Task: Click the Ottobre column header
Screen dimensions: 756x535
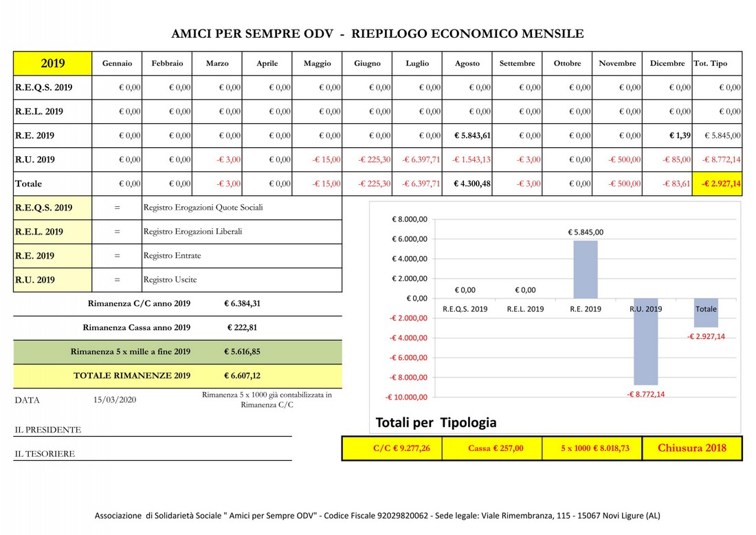Action: click(568, 63)
